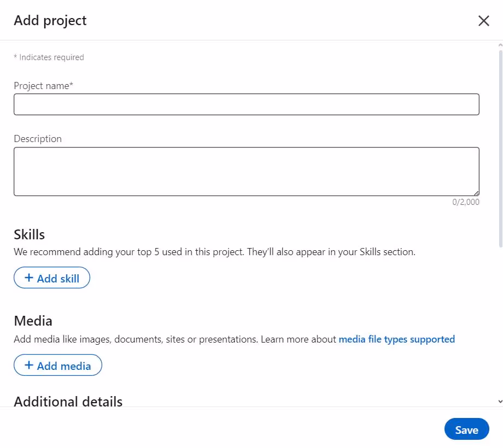The image size is (503, 448).
Task: Click the Skills section heading
Action: [29, 234]
